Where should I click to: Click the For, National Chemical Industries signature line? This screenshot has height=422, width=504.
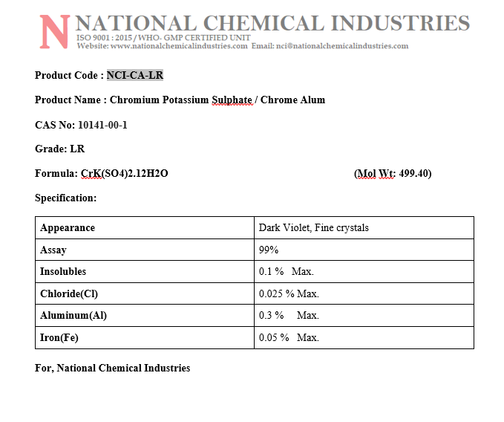point(112,369)
